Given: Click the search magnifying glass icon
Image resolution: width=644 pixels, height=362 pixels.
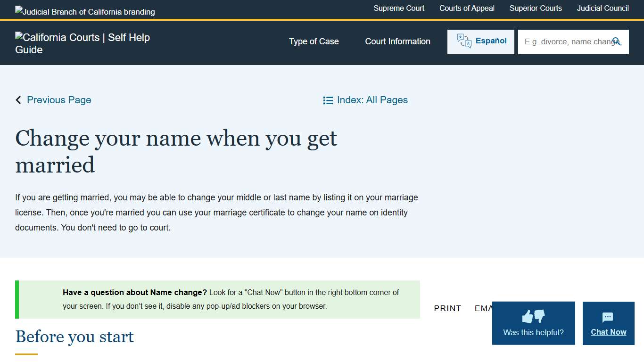Looking at the screenshot, I should coord(617,41).
